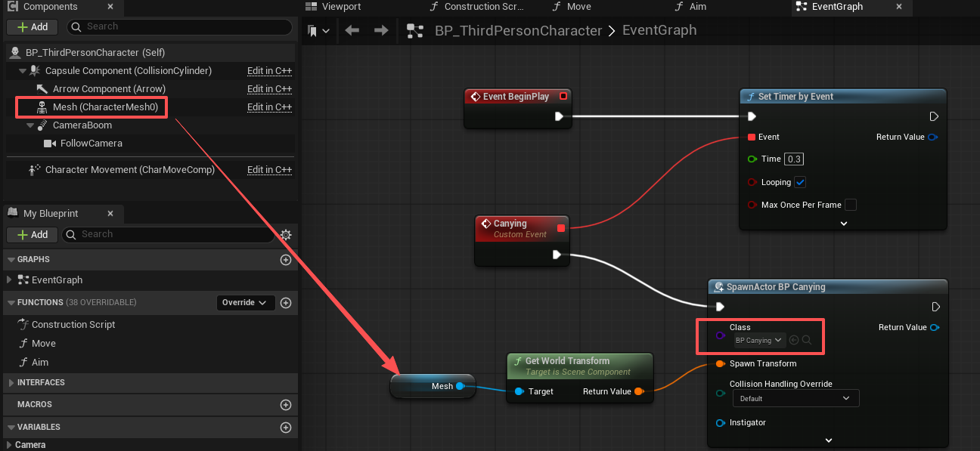Add a new variable with plus icon
The height and width of the screenshot is (451, 980).
286,428
